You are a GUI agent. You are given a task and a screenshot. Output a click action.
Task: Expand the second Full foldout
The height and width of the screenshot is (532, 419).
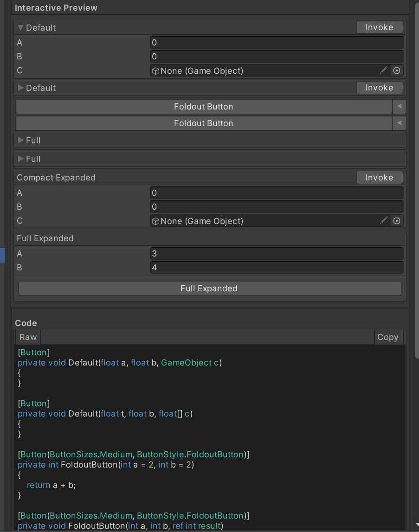pyautogui.click(x=20, y=159)
